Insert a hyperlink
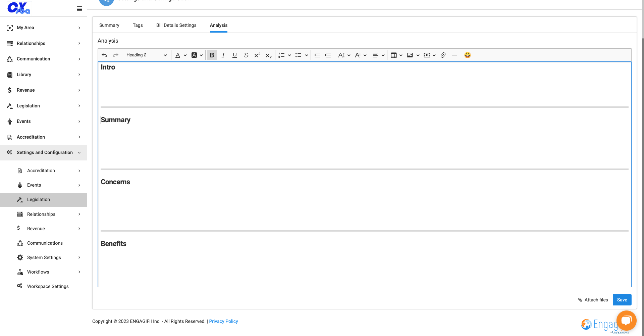 click(443, 55)
